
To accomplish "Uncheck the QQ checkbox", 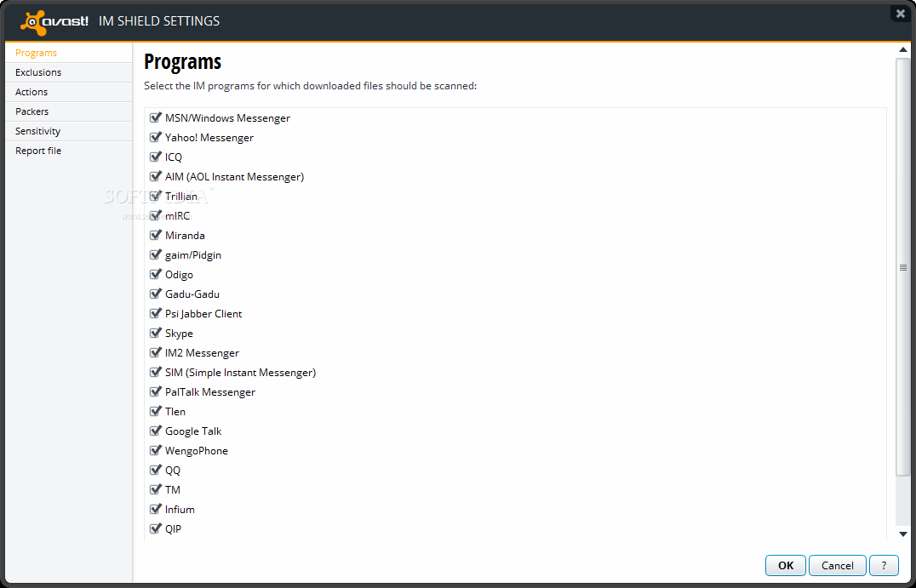I will pyautogui.click(x=156, y=470).
